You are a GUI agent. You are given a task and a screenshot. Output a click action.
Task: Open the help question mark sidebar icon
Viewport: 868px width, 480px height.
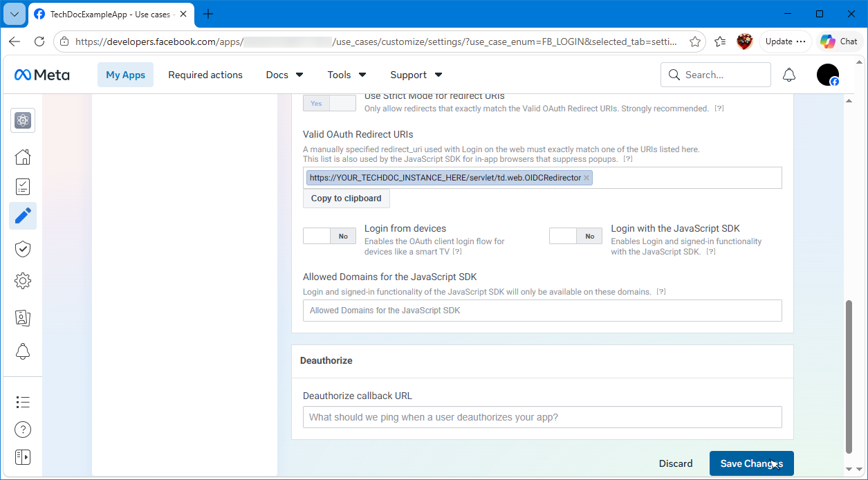click(23, 430)
